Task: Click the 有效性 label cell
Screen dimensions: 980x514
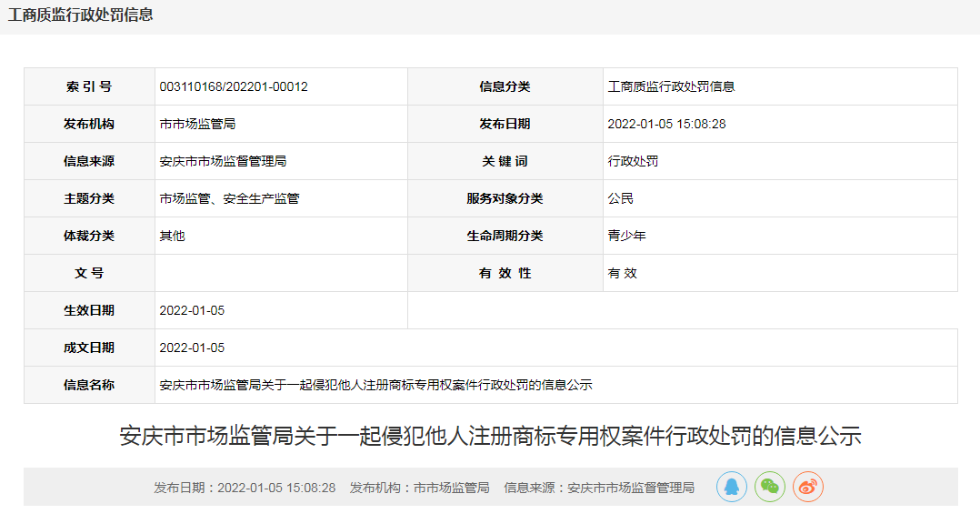Action: [505, 273]
